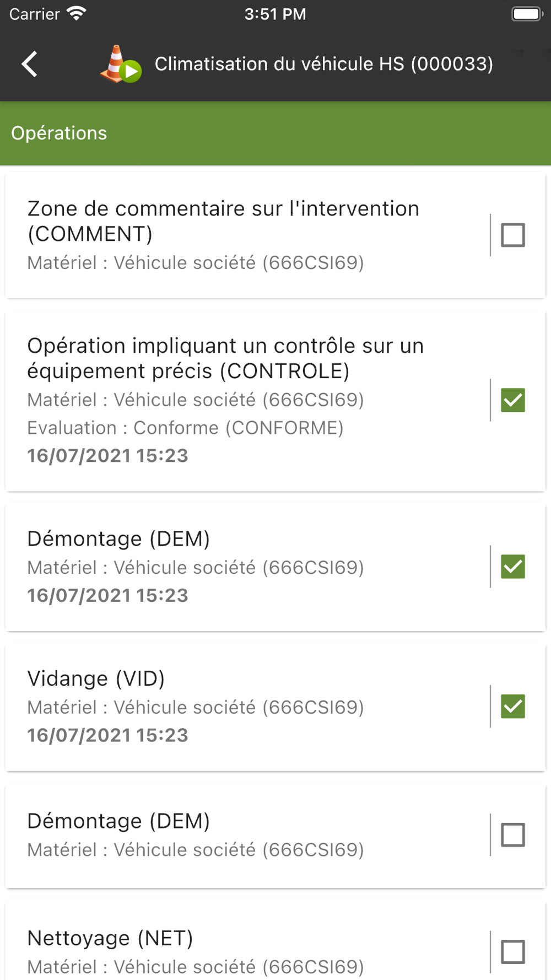Tap the Climatisation du véhicule HS title
Screen dimensions: 551x980
click(x=324, y=64)
